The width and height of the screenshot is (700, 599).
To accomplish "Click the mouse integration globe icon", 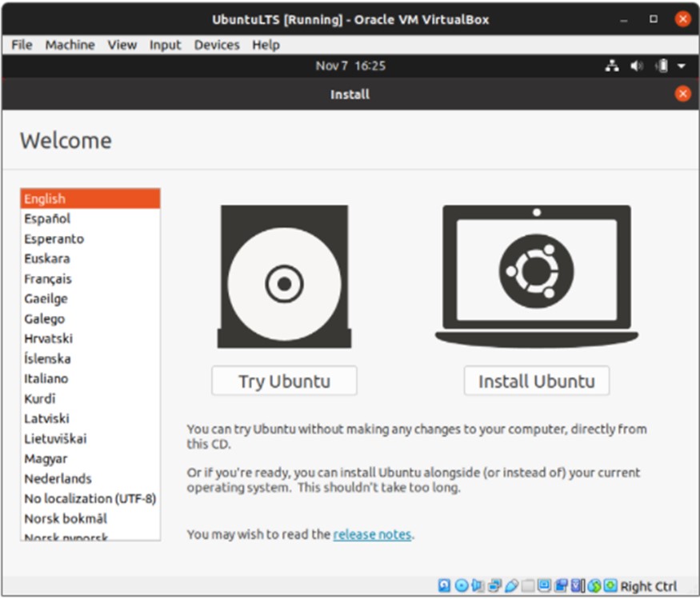I will pyautogui.click(x=594, y=585).
